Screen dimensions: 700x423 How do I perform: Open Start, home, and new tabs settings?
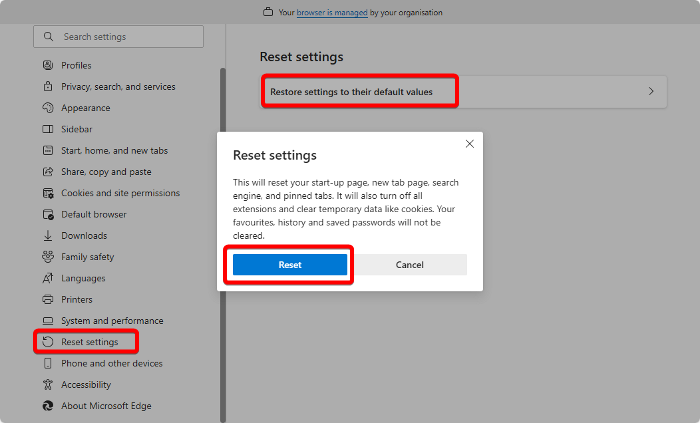point(114,151)
